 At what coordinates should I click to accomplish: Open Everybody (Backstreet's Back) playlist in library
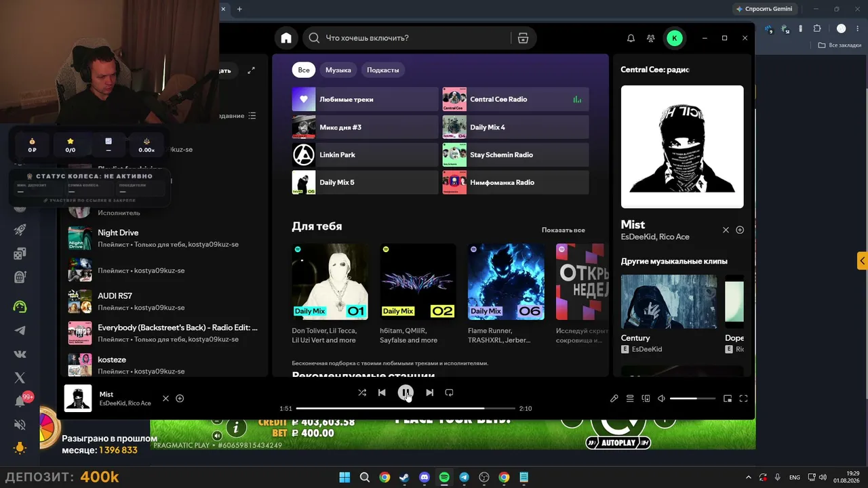[163, 333]
